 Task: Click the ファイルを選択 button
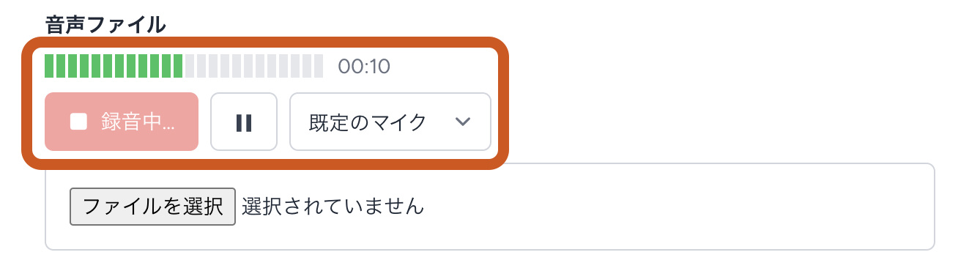click(152, 206)
